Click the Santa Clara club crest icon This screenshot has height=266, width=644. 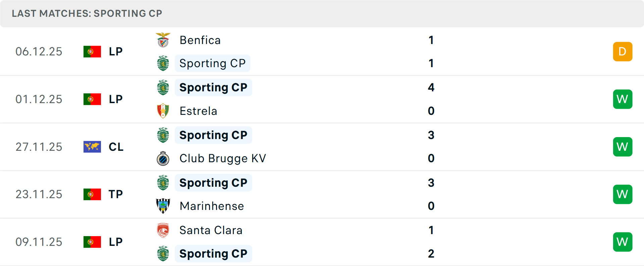[x=163, y=230]
